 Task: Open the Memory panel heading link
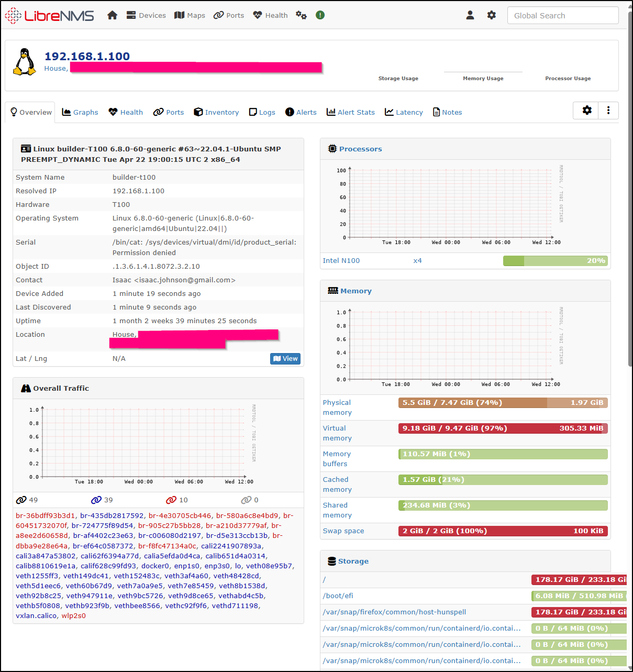pyautogui.click(x=356, y=291)
